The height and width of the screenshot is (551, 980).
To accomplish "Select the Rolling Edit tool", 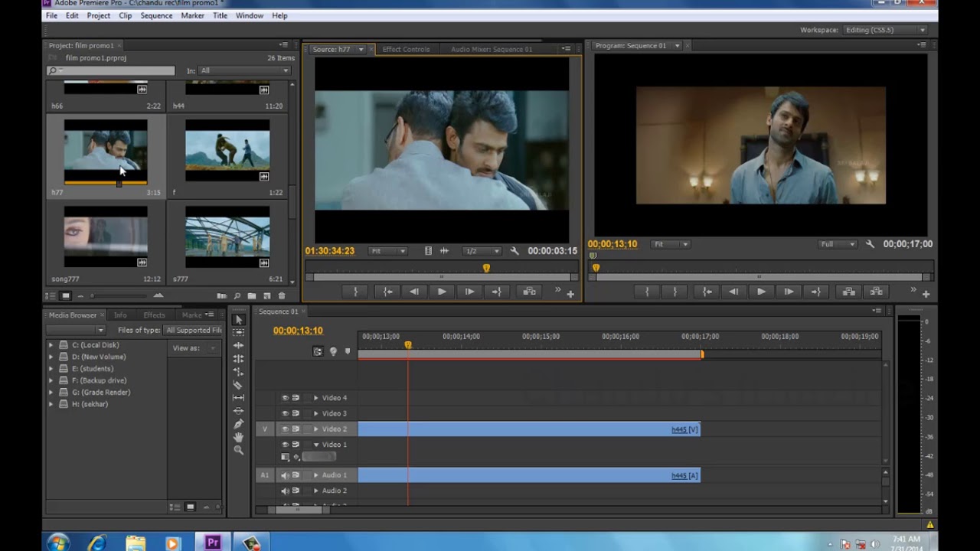I will [238, 359].
